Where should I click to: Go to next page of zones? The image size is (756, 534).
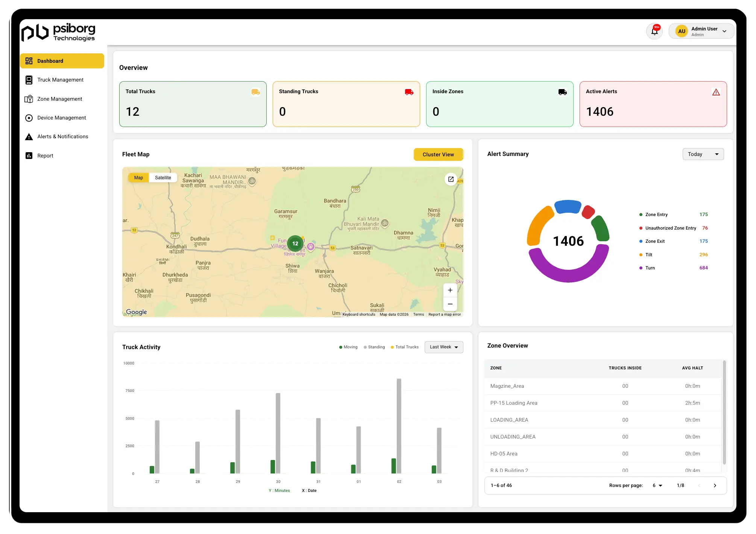tap(715, 486)
